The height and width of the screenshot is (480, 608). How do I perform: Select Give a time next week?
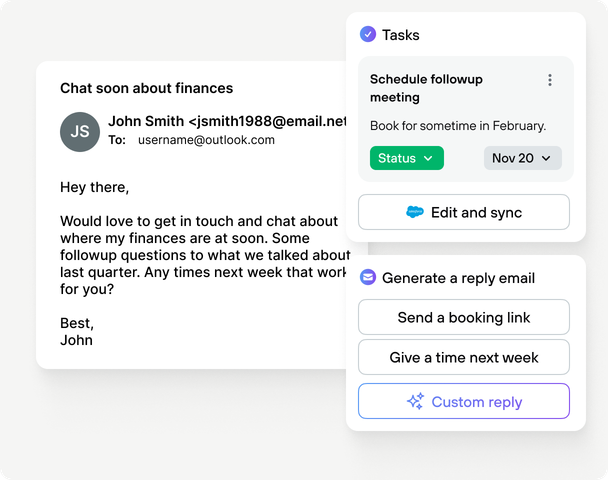pyautogui.click(x=464, y=357)
